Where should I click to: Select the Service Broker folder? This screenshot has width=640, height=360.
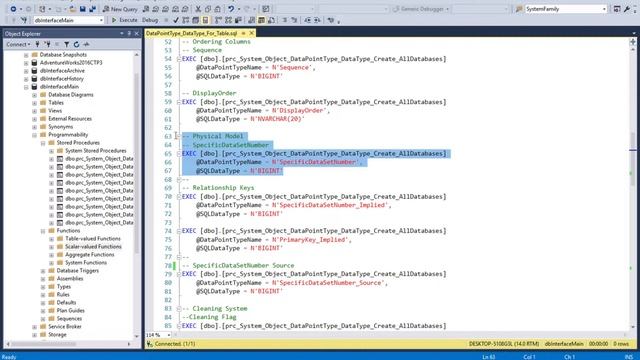[x=64, y=327]
